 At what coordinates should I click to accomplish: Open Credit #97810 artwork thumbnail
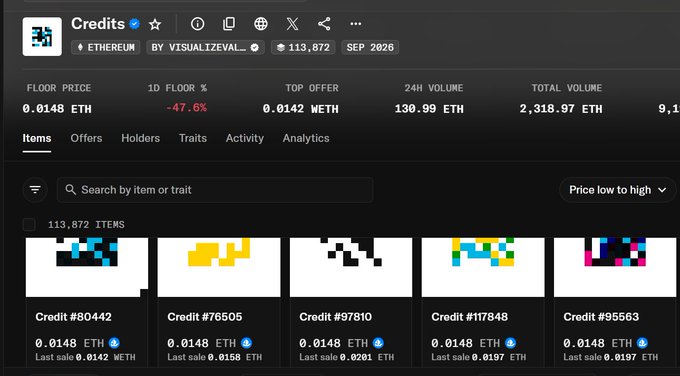[x=351, y=267]
